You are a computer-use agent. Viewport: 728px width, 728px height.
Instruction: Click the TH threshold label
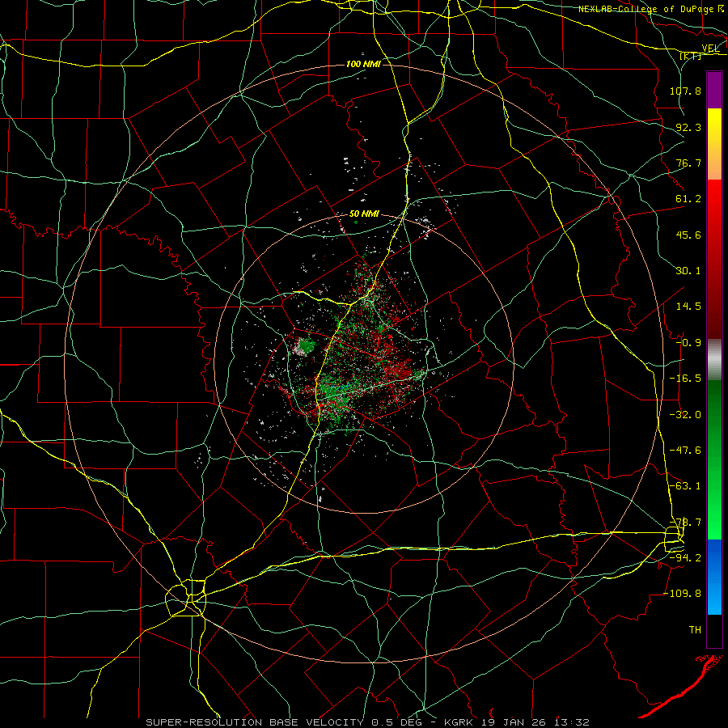click(x=695, y=630)
